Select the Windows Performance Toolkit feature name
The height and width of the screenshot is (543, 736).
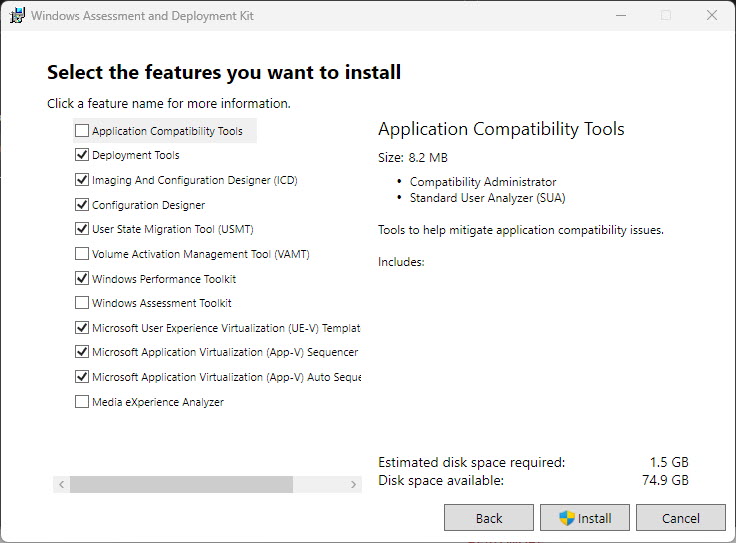click(x=164, y=279)
